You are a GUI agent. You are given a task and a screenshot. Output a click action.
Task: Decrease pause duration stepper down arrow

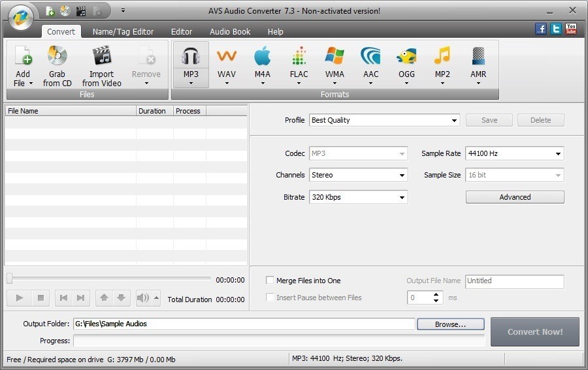coord(436,301)
